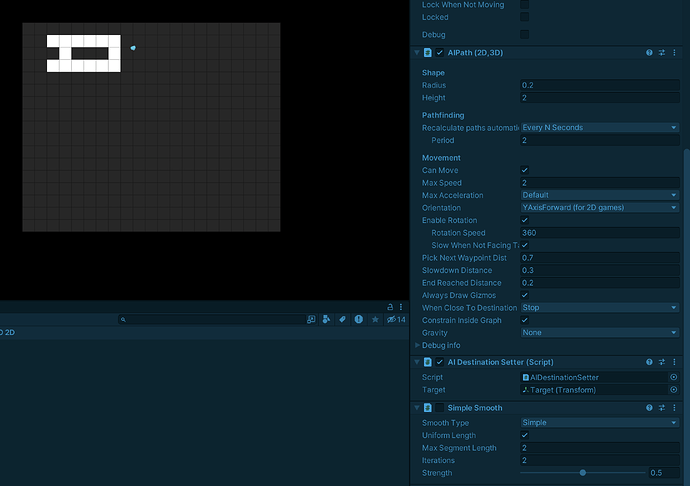The image size is (690, 486).
Task: Open AI Destination Setter preset icon
Action: coord(662,362)
